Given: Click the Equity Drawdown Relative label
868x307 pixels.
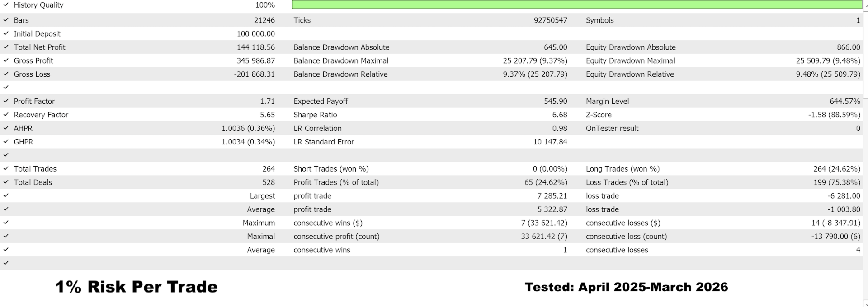Looking at the screenshot, I should pos(630,74).
